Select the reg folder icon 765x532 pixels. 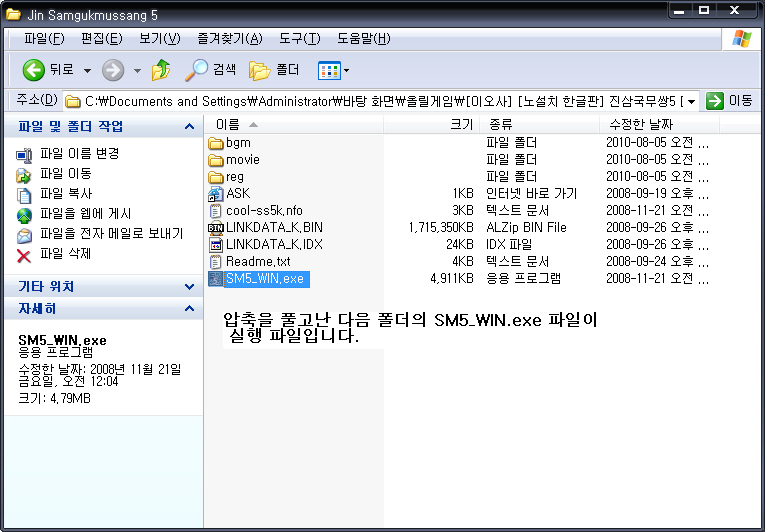coord(216,177)
